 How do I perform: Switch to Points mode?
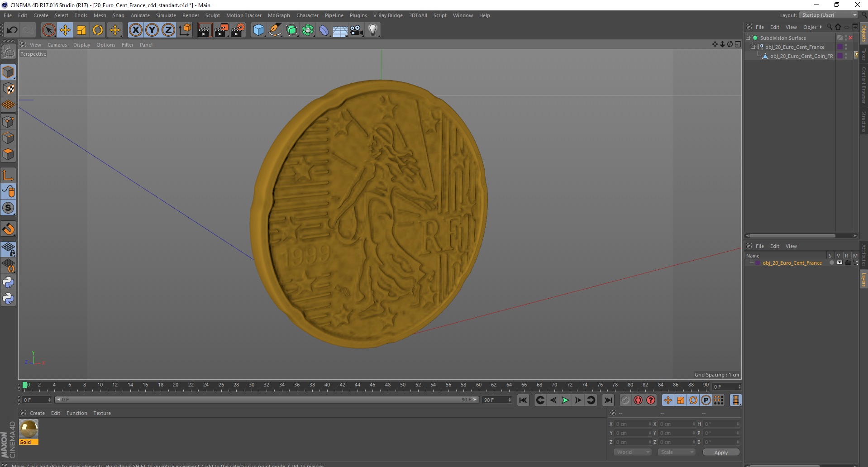[x=8, y=122]
